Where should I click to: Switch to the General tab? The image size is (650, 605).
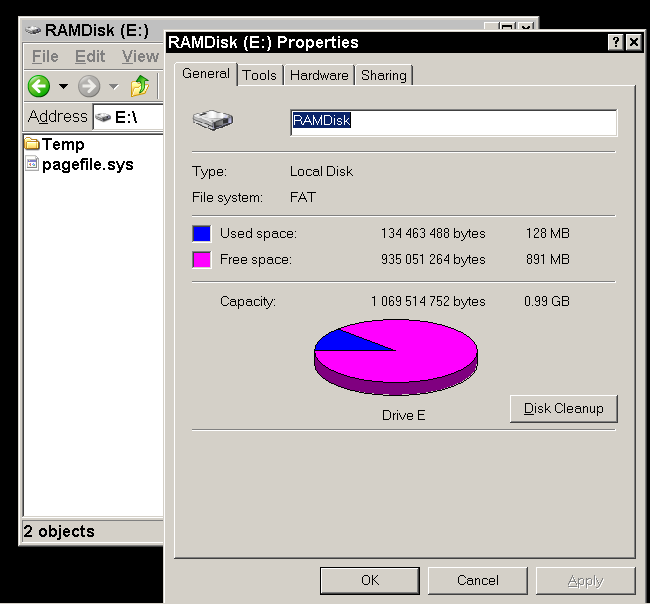(x=206, y=74)
